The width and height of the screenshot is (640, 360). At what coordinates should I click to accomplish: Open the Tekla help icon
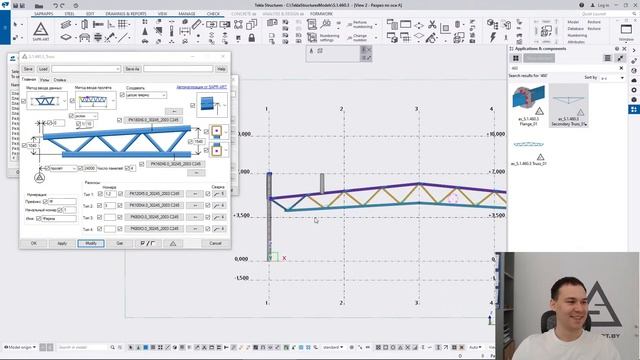point(582,5)
